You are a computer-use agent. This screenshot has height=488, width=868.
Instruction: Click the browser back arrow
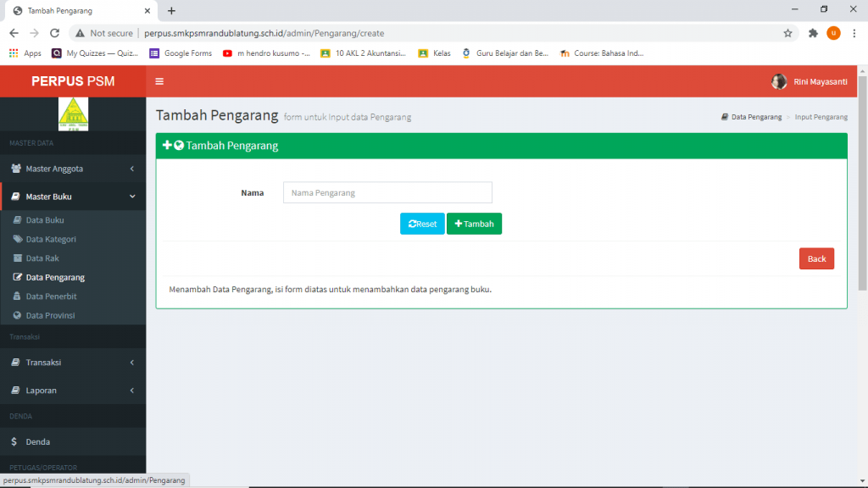tap(14, 33)
